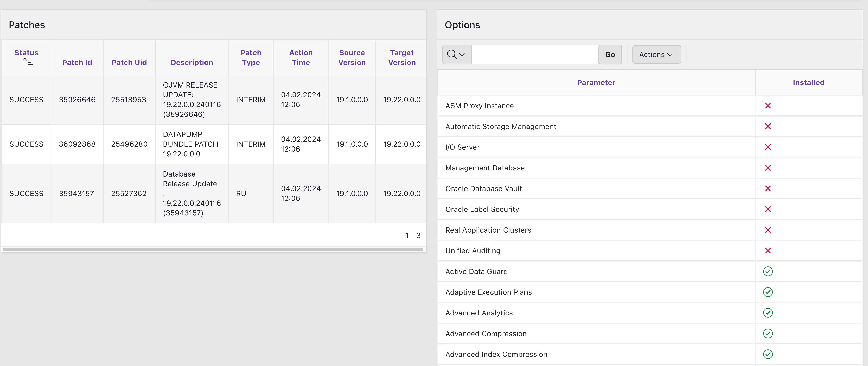Click the green check for Advanced Index Compression
The height and width of the screenshot is (366, 868).
tap(768, 354)
